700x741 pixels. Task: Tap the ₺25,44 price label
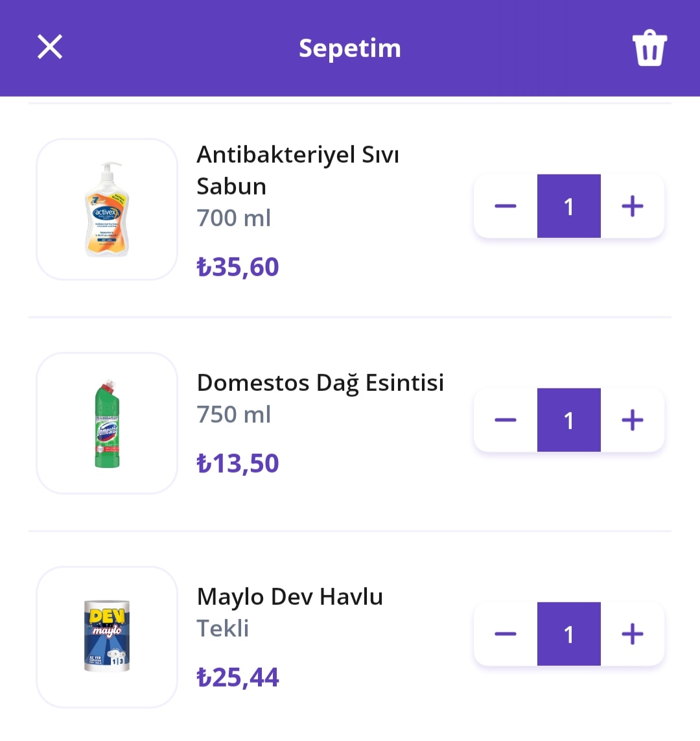pyautogui.click(x=238, y=677)
